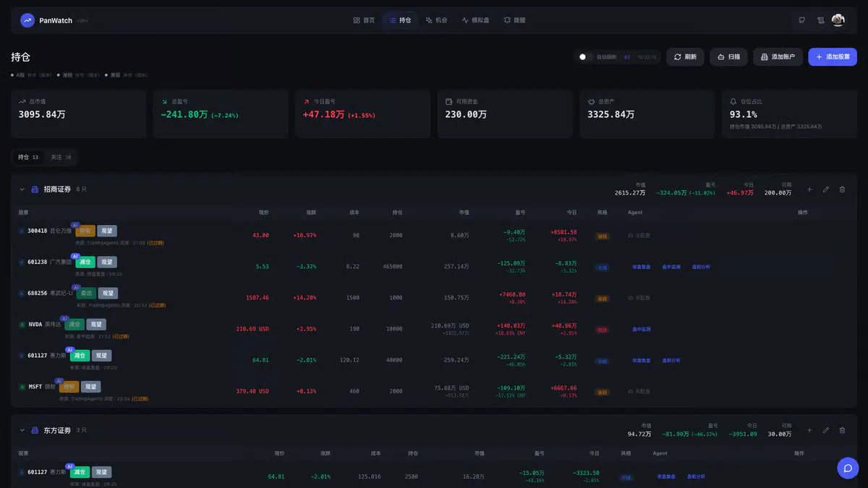Open the log scroll icon beside the avatar

[x=820, y=20]
